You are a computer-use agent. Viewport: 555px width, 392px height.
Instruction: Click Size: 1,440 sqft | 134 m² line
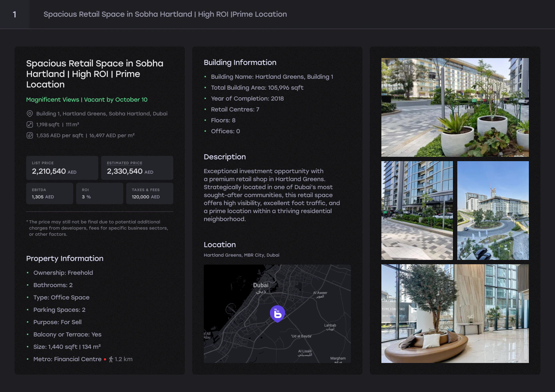[67, 347]
